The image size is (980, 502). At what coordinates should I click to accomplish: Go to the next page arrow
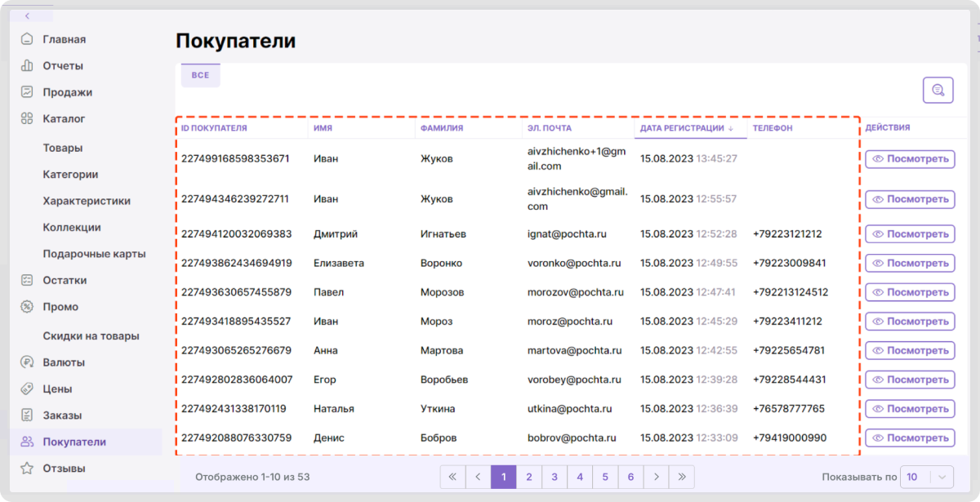point(656,477)
